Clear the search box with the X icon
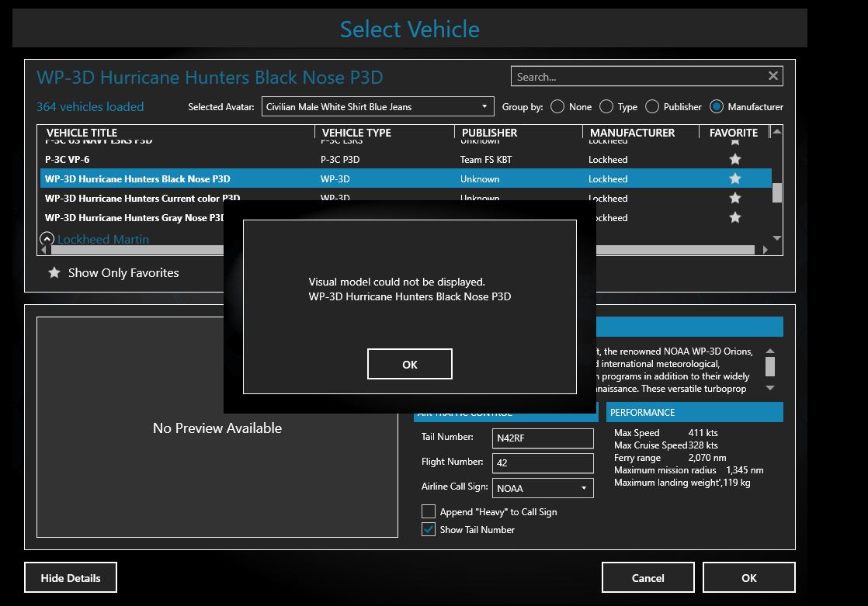 point(773,76)
